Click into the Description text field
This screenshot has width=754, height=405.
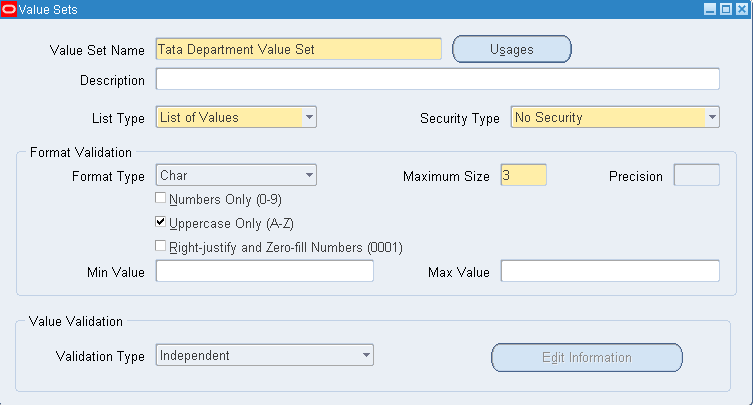pos(437,80)
